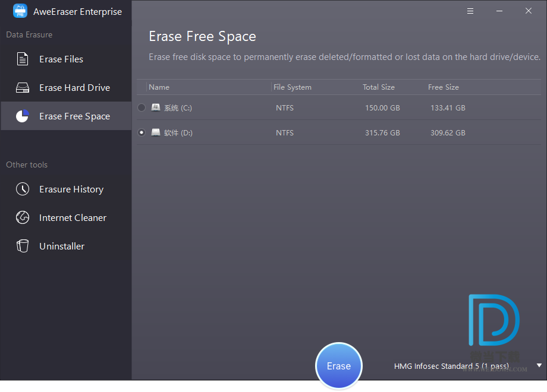Click the C: system drive icon
This screenshot has height=392, width=547.
tap(156, 108)
